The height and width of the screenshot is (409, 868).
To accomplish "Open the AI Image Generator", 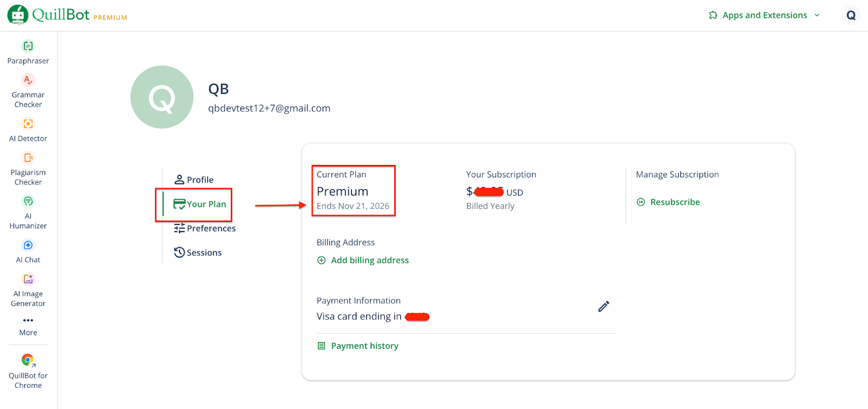I will 28,289.
